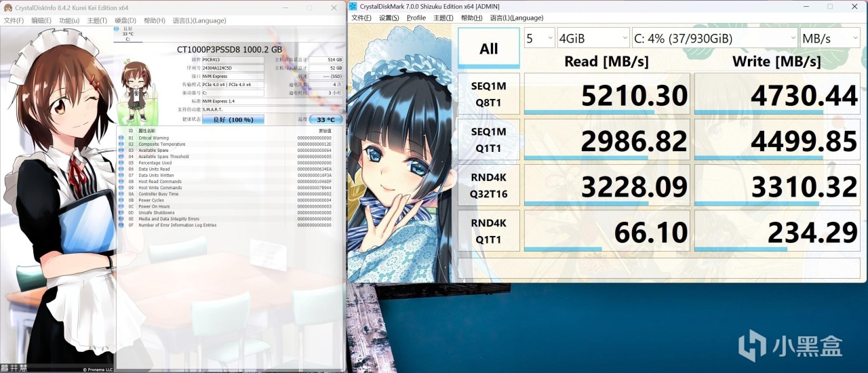The height and width of the screenshot is (373, 868).
Task: Open CrystalDiskInfo 帮助(H) menu
Action: [154, 20]
